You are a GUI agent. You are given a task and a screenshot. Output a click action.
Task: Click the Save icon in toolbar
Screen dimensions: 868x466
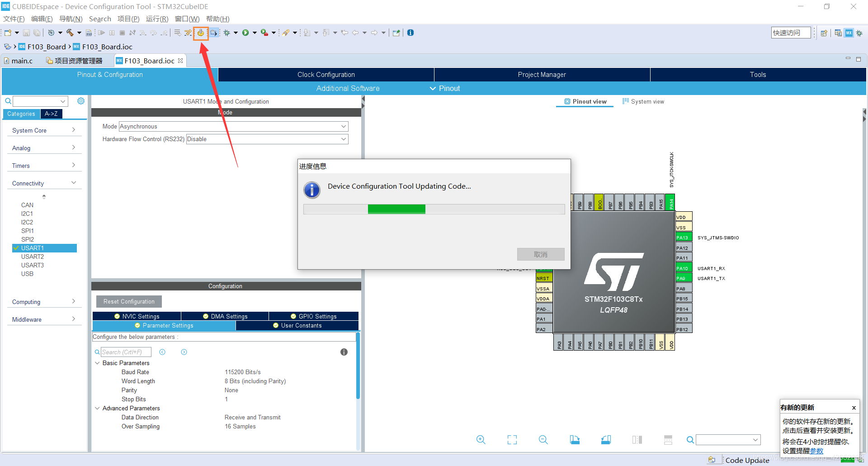coord(26,33)
